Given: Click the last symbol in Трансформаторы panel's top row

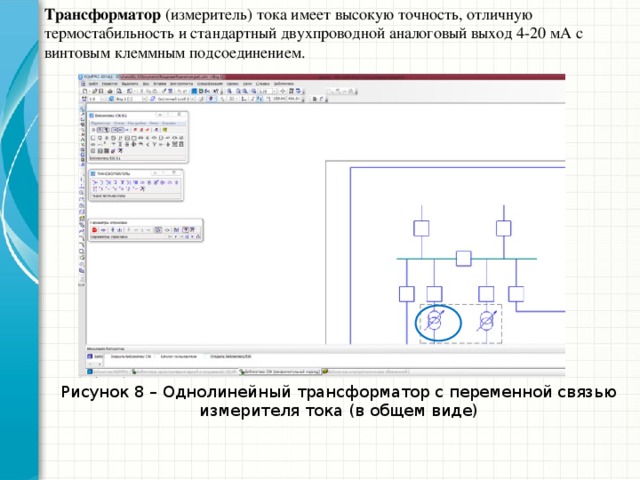Looking at the screenshot, I should pos(176,182).
